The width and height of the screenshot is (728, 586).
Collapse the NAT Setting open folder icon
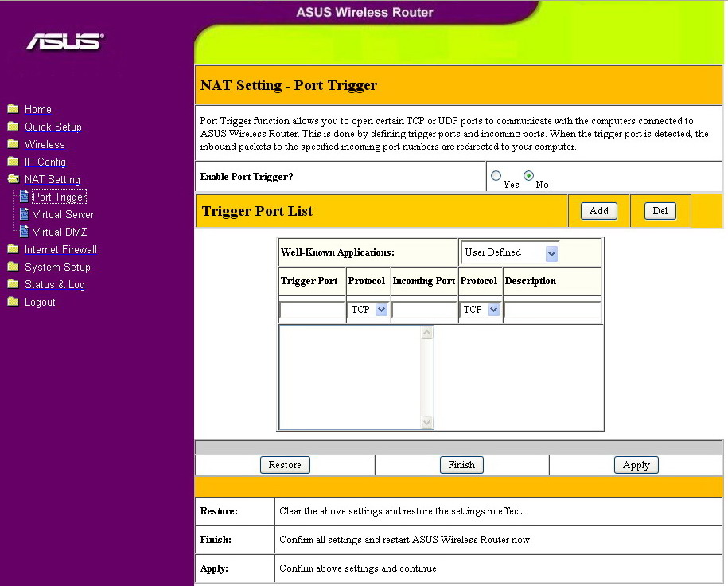tap(13, 179)
